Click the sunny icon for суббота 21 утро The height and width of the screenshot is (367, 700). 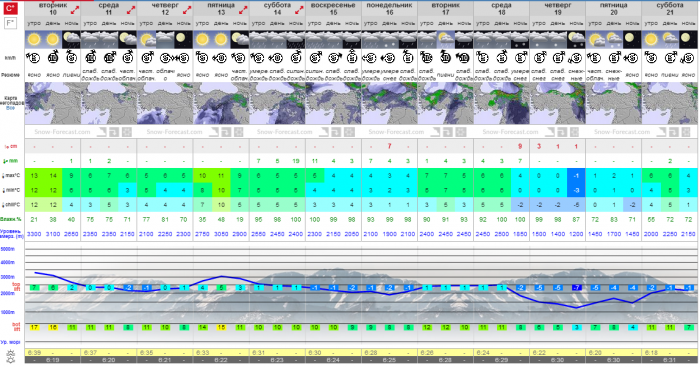pyautogui.click(x=651, y=40)
